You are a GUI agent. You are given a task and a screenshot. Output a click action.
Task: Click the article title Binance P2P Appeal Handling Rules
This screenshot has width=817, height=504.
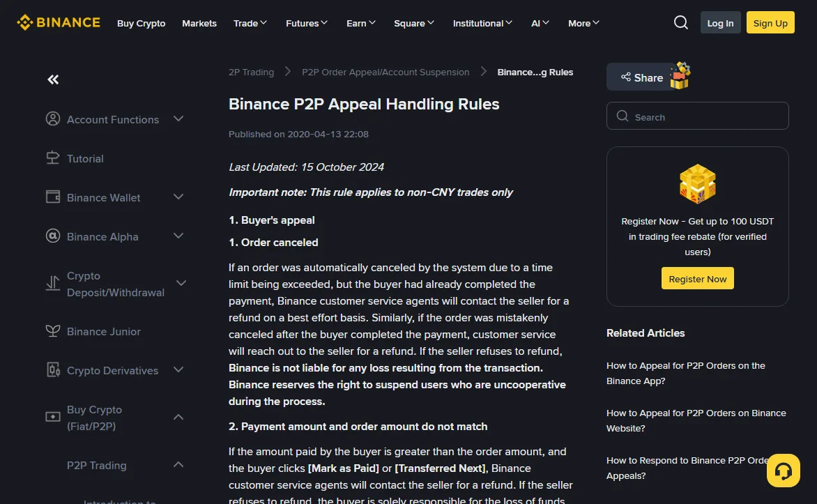pyautogui.click(x=364, y=104)
